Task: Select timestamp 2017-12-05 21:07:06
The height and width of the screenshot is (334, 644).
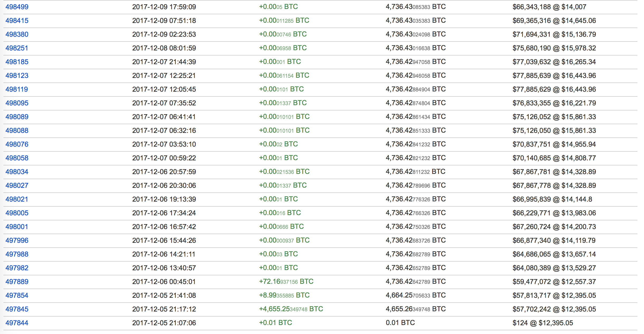Action: (164, 323)
